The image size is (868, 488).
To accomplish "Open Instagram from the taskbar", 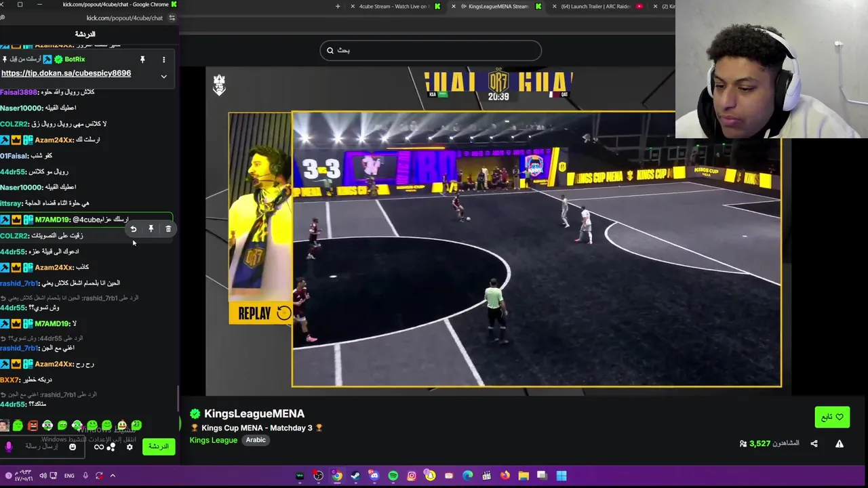I will pos(412,476).
